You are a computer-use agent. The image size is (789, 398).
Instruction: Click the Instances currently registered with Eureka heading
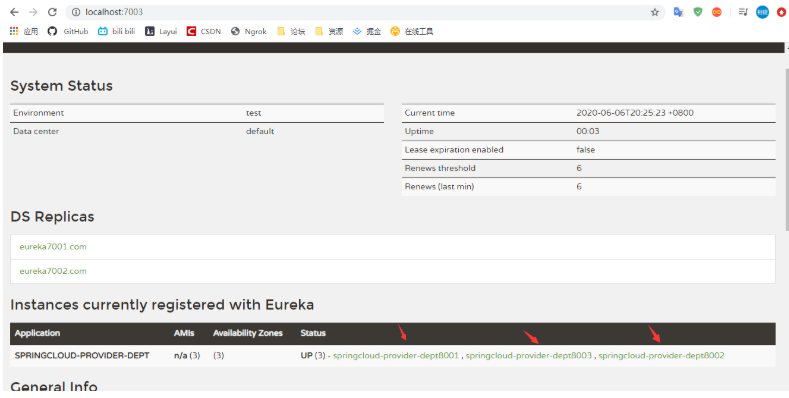coord(162,305)
